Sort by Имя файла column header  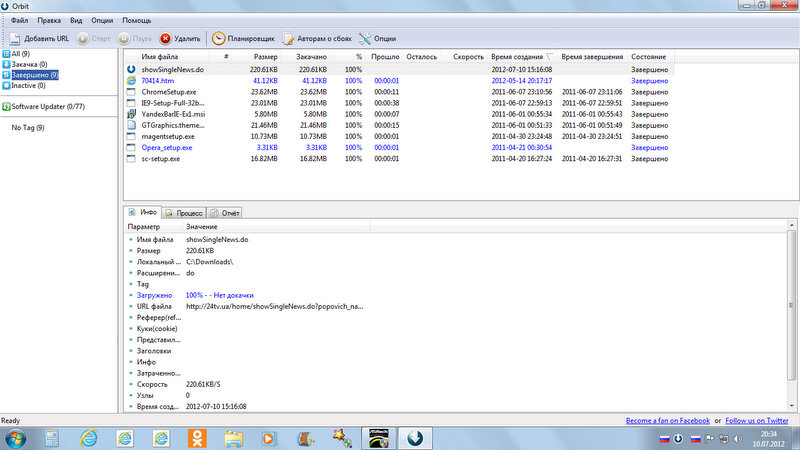coord(160,57)
